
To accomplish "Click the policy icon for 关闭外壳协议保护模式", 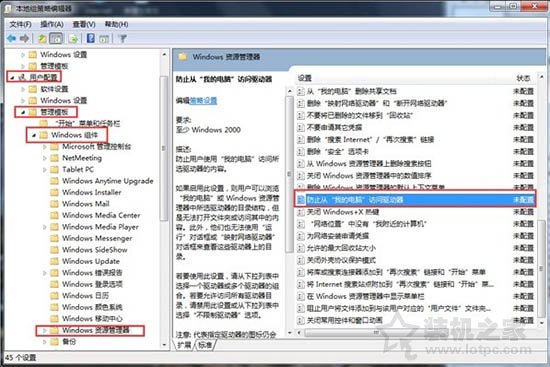I will point(301,260).
